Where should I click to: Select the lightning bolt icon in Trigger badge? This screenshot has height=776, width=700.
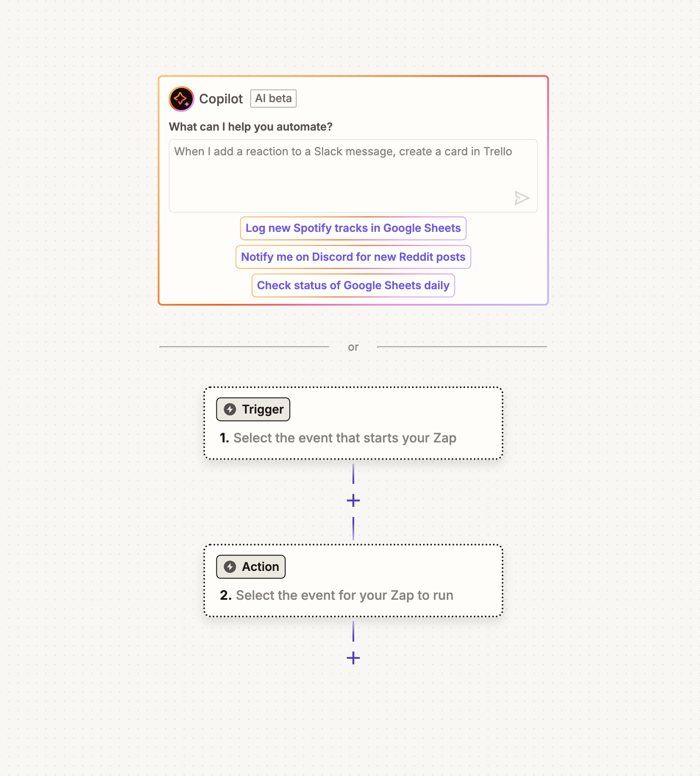(230, 409)
